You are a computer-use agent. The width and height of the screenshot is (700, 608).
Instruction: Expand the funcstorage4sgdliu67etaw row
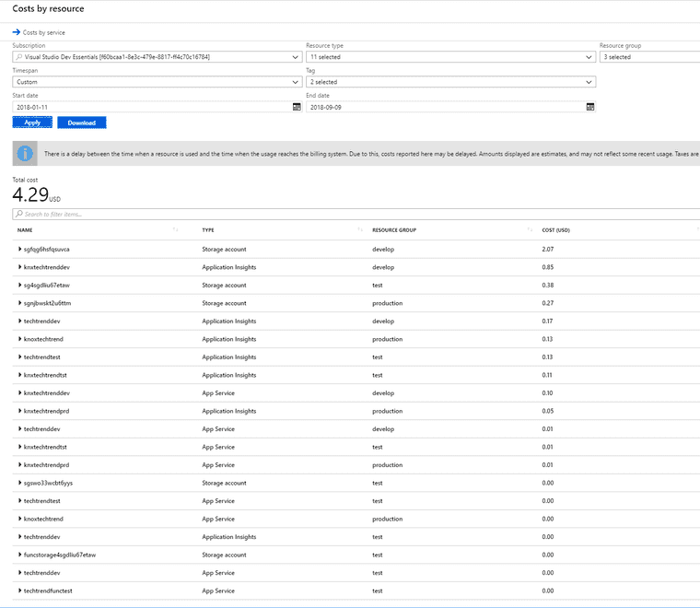pyautogui.click(x=19, y=555)
